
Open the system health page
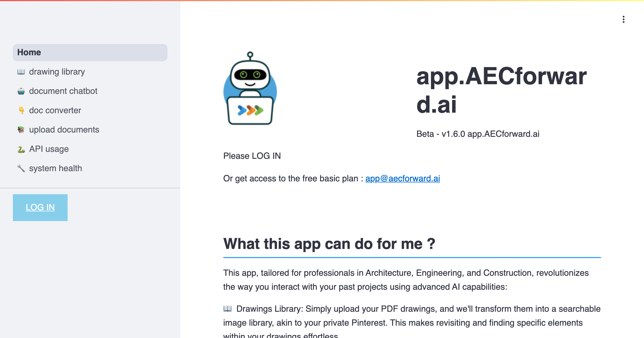[90, 168]
